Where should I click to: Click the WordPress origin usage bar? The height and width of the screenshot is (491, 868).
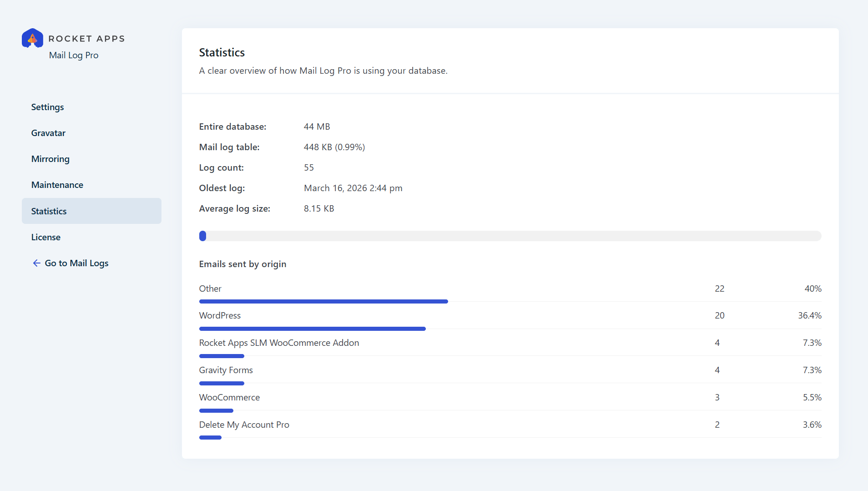[312, 329]
